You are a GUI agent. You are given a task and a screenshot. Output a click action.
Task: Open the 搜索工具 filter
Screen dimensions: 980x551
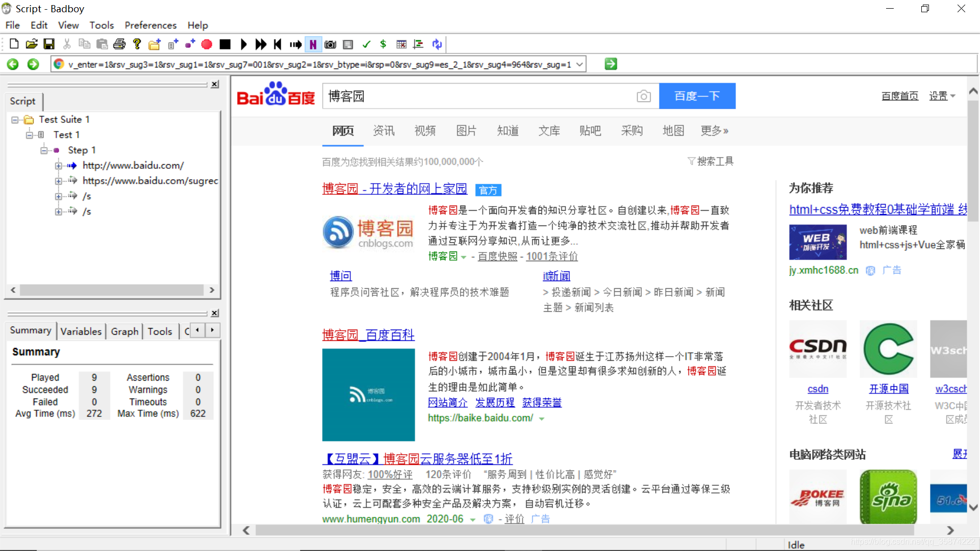pos(710,162)
